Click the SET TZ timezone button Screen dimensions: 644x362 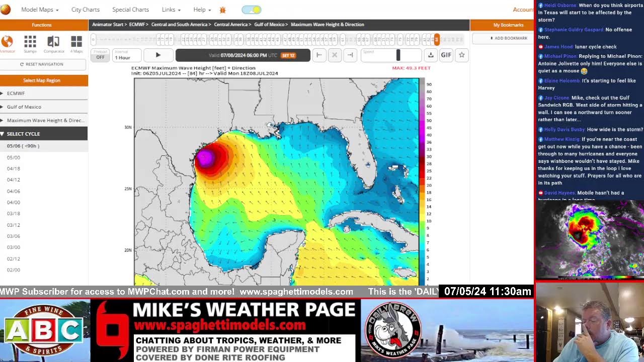[x=288, y=55]
